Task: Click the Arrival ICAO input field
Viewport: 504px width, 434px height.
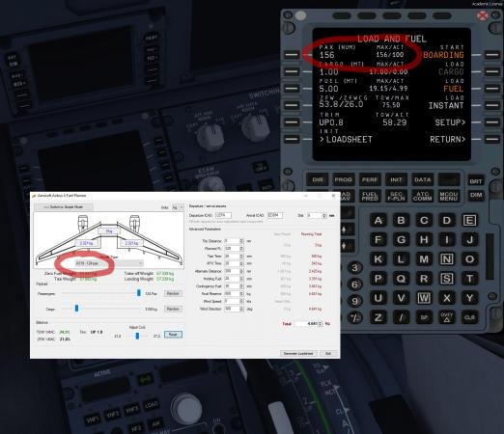Action: click(275, 215)
